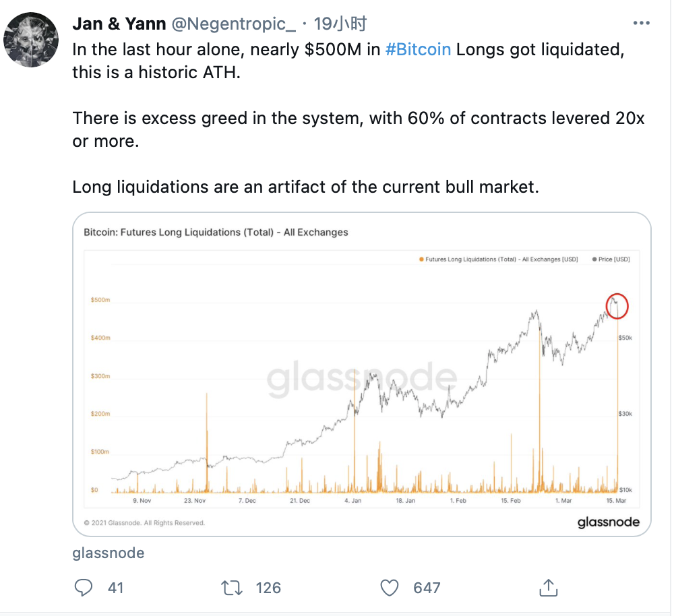Click the chart title Bitcoin Futures Long Liquidations
Screen dimensions: 674x616
216,233
